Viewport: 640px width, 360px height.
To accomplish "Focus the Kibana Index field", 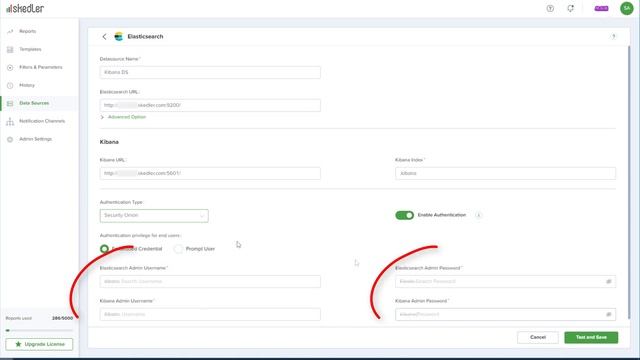I will (505, 173).
